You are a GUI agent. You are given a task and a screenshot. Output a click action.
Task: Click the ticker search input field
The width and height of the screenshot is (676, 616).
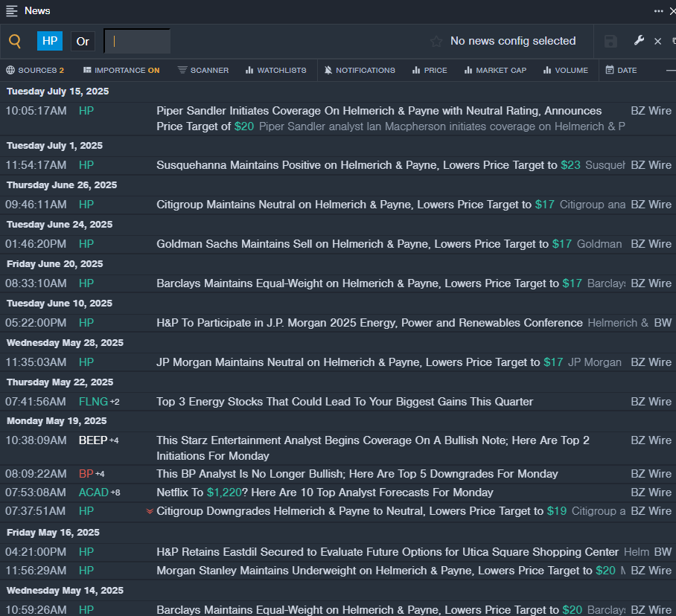tap(137, 42)
